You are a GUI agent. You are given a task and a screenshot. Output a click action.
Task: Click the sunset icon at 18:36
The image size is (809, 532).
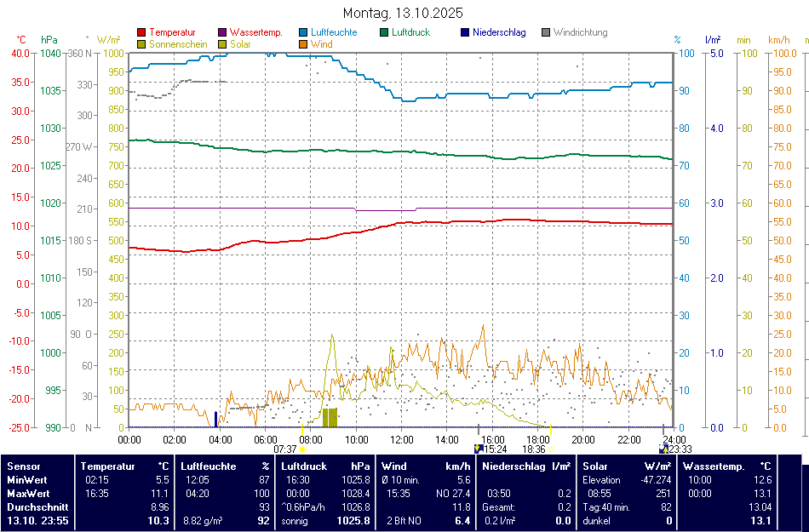[x=550, y=449]
